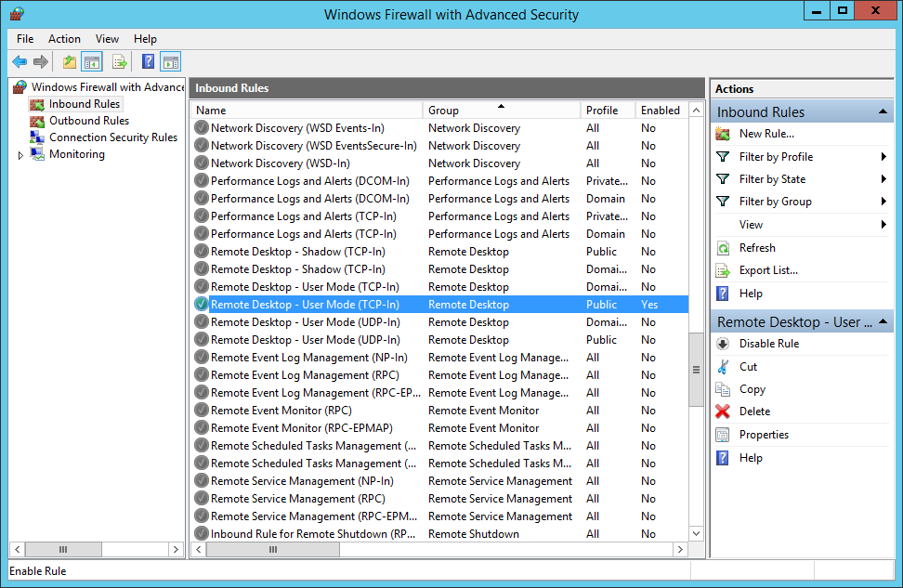The width and height of the screenshot is (903, 588).
Task: Click the Outbound Rules tree icon
Action: (x=37, y=121)
